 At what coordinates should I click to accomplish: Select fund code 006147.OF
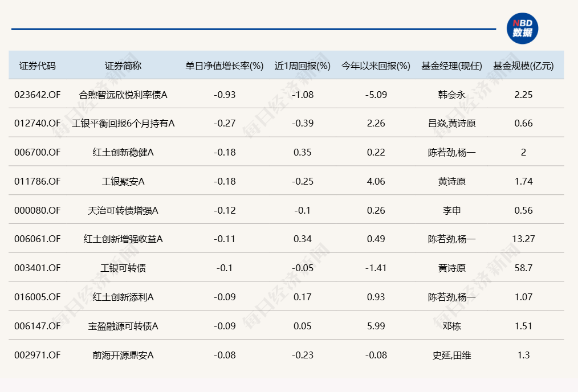click(37, 326)
